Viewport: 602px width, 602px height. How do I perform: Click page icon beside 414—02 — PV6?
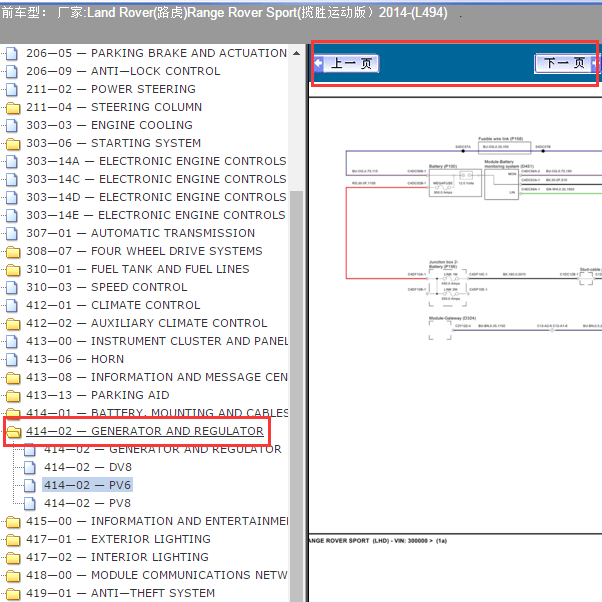(30, 485)
